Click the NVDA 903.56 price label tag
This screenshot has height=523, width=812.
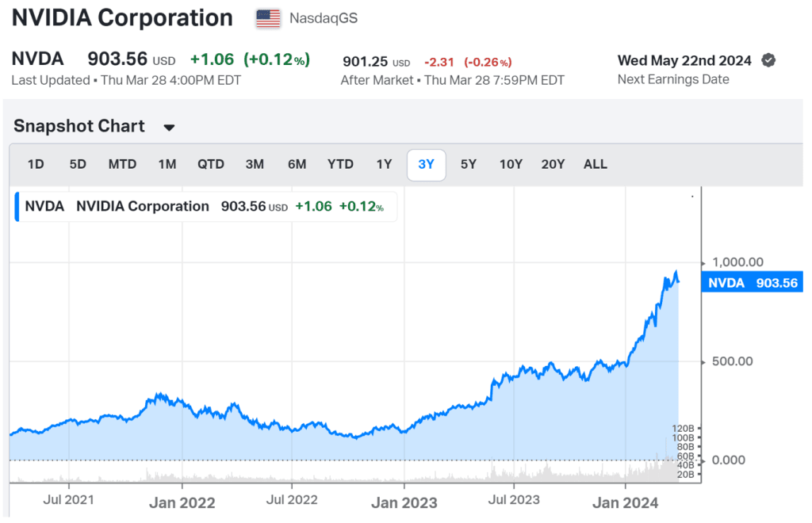(753, 283)
